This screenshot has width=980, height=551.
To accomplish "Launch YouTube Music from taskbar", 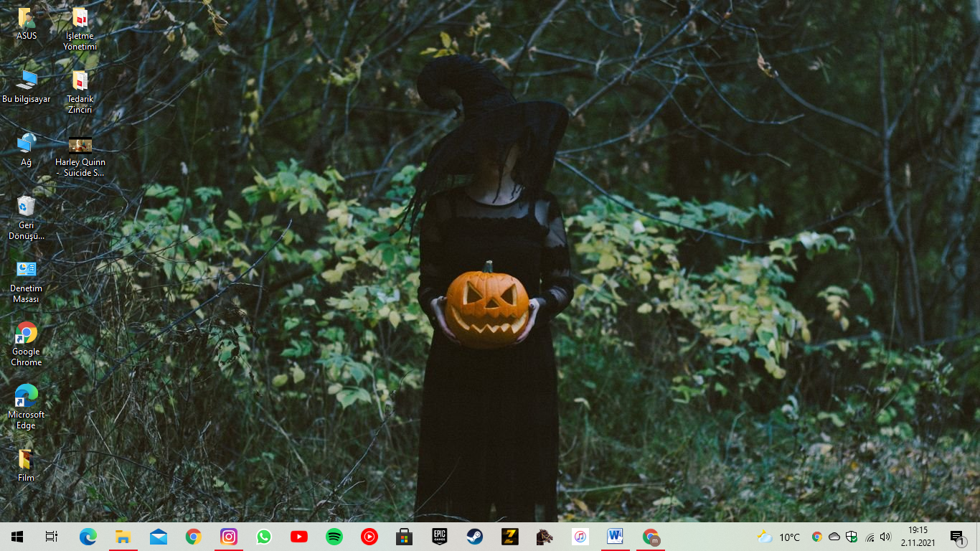I will tap(369, 537).
